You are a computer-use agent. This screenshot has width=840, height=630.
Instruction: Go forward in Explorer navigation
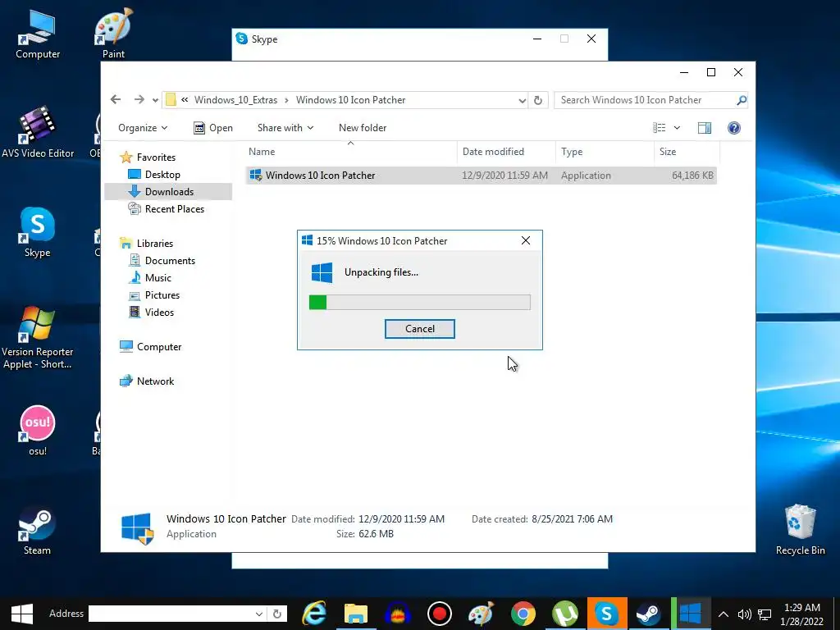(x=139, y=99)
